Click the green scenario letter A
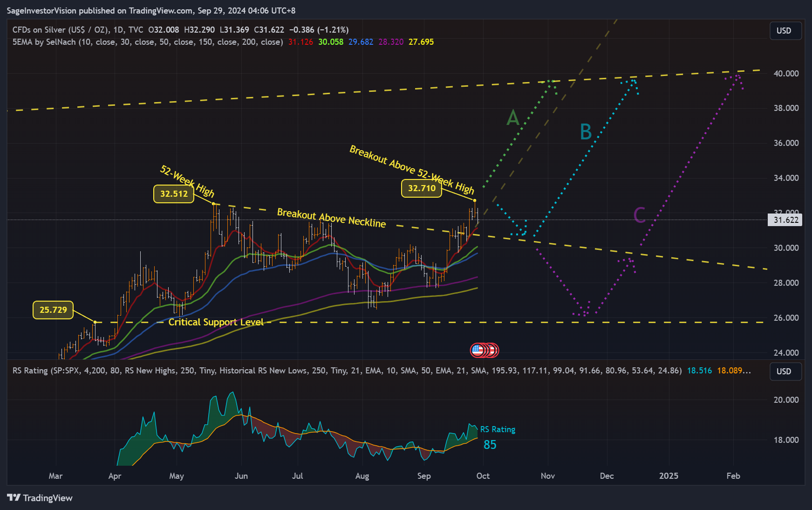 [513, 117]
